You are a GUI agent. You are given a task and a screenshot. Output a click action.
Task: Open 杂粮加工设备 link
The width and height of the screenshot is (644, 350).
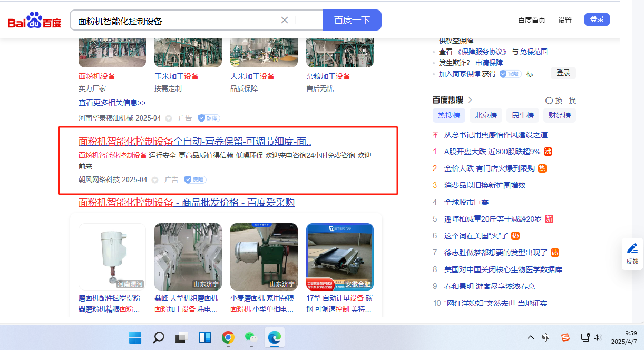click(x=328, y=76)
